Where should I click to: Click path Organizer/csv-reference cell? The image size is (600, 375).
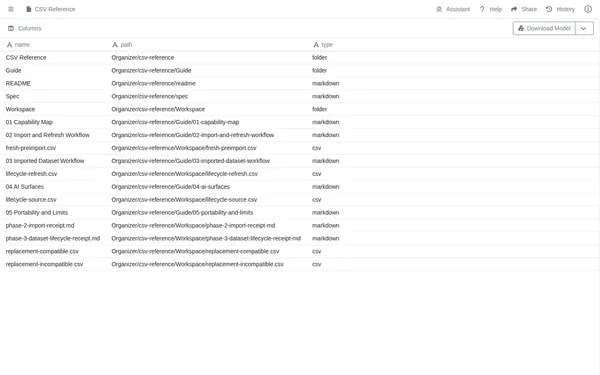pos(143,57)
